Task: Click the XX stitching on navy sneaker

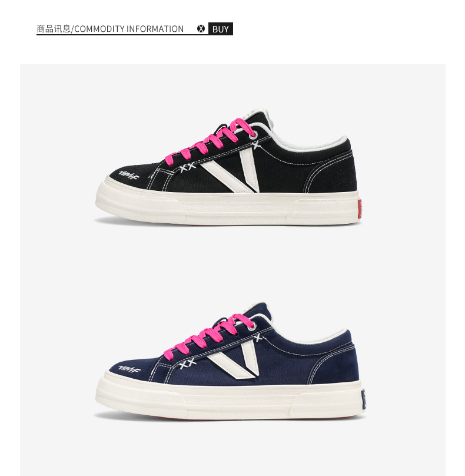Action: 188,363
